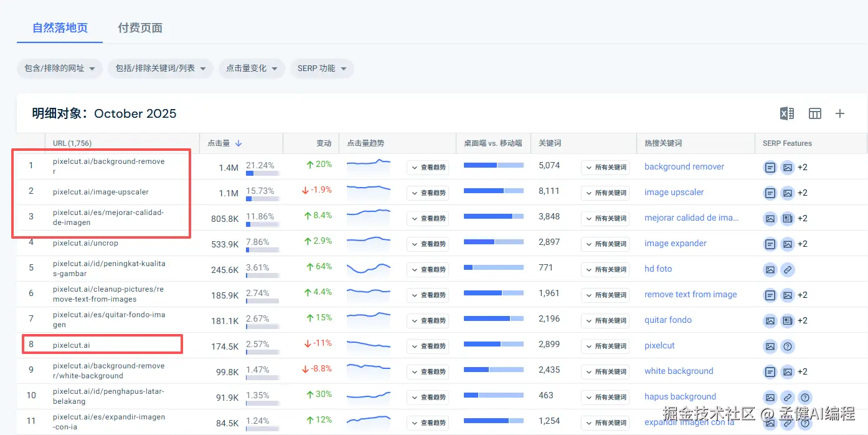Open the 点击量变化 filter dropdown
868x435 pixels.
click(x=252, y=69)
